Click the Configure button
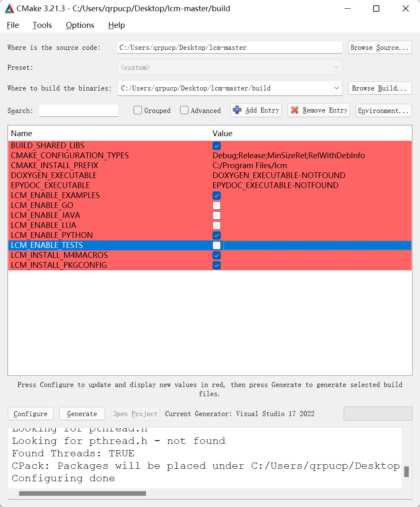Image resolution: width=420 pixels, height=507 pixels. pyautogui.click(x=31, y=414)
